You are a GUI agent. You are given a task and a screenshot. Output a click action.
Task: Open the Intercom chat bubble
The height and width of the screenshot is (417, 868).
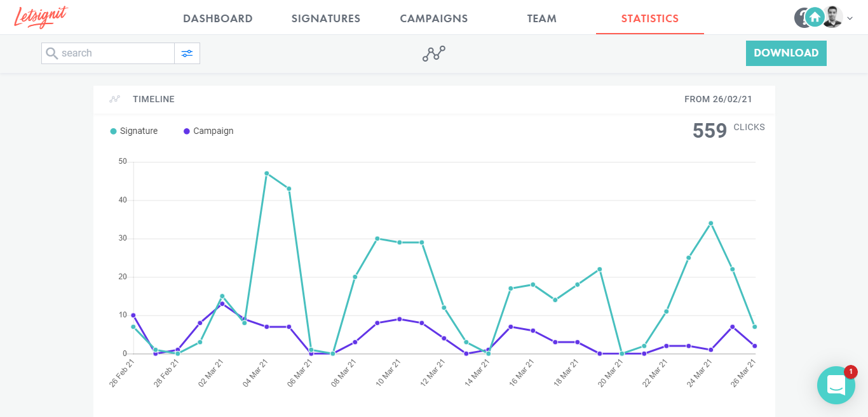[x=836, y=385]
